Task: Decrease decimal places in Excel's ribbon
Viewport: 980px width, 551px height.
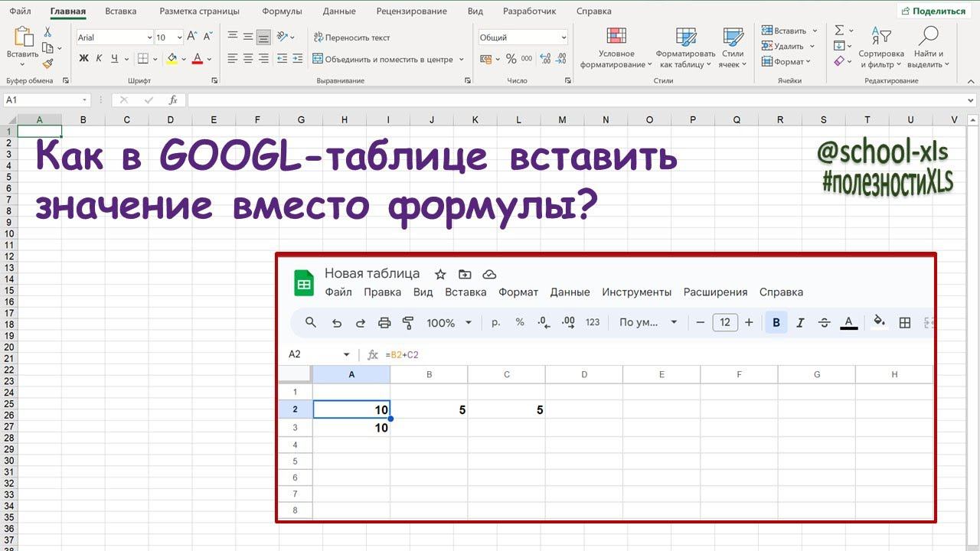Action: (x=562, y=59)
